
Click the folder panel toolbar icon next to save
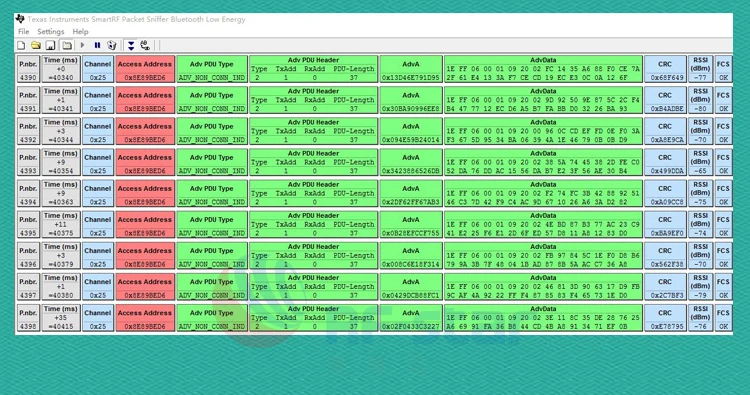point(67,45)
